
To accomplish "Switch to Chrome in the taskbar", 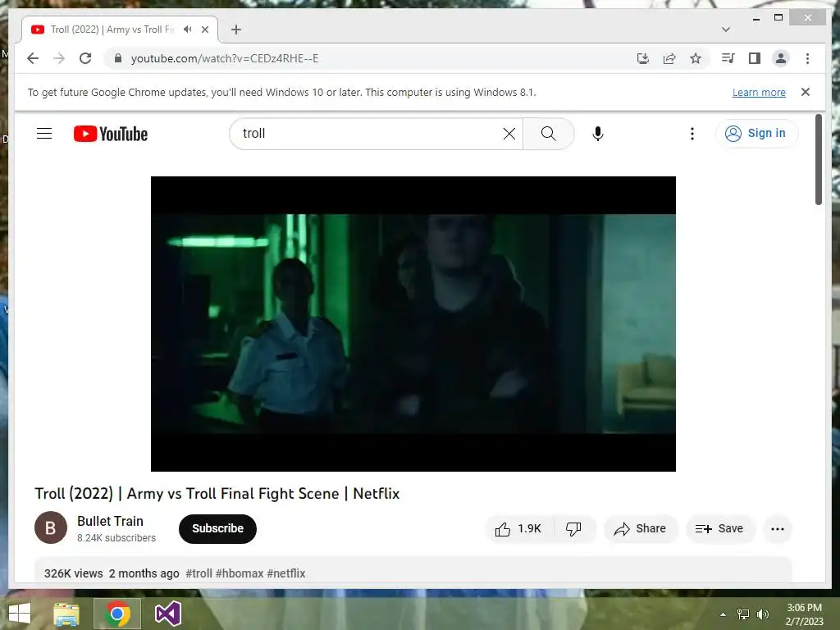I will pyautogui.click(x=117, y=614).
